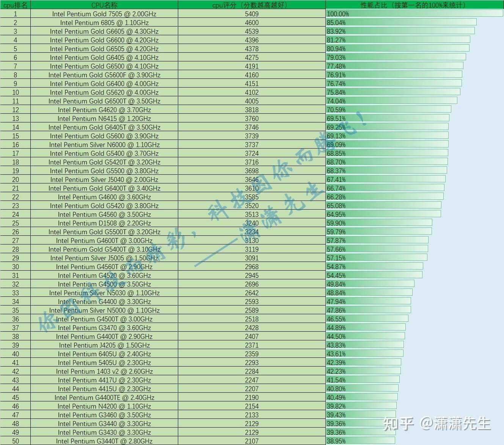Select "Intel Pentium Gold G5620 @ 4.00GHz"
The image size is (504, 445).
point(104,92)
